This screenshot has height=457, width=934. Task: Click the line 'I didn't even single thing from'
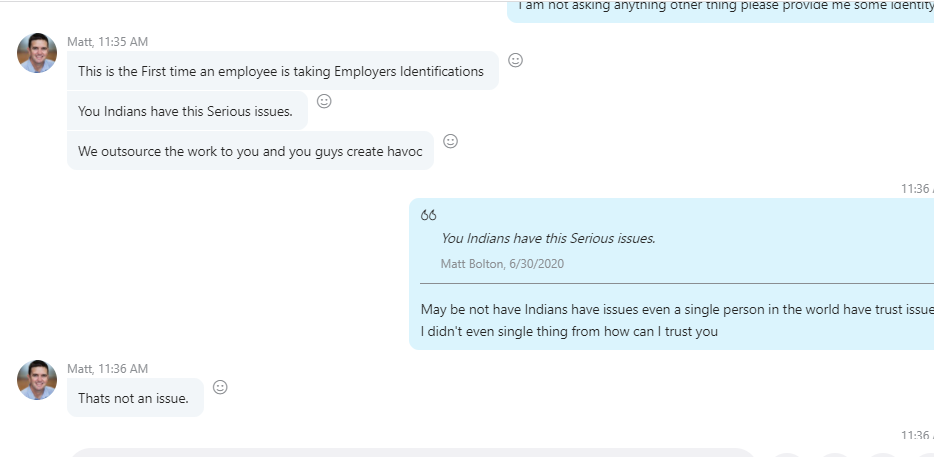point(569,331)
